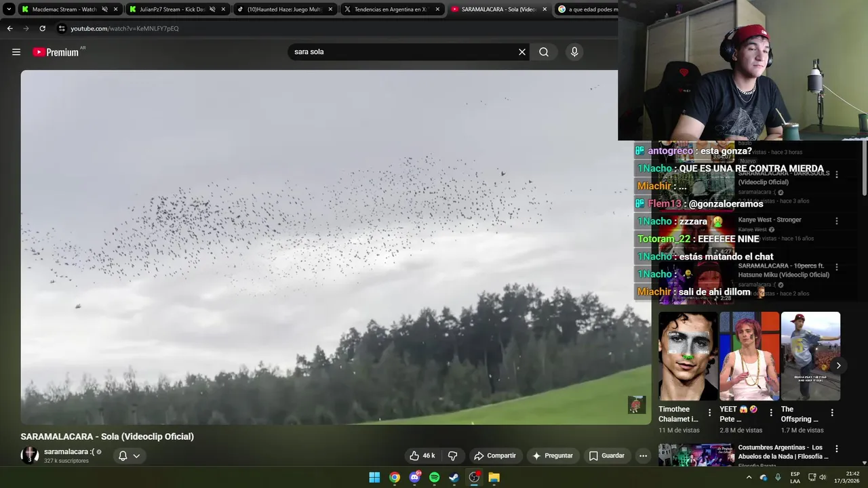Screen dimensions: 868x488
Task: Click the video title SARAMALACARA - Sola
Action: click(x=107, y=436)
